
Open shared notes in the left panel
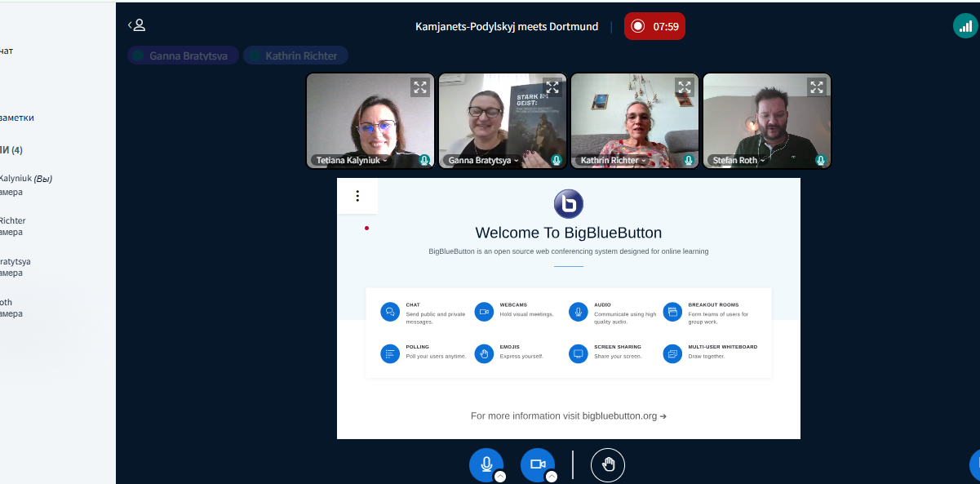(x=17, y=118)
